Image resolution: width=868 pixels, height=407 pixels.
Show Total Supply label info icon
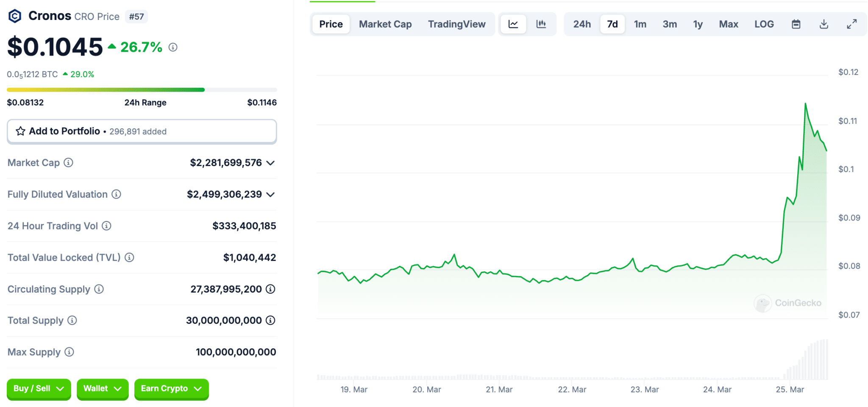pos(72,320)
